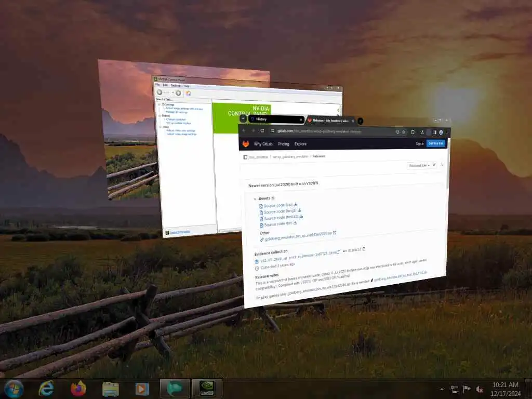Collapse the 3D Settings tree node
Viewport: 532px width, 399px height.
[x=159, y=104]
